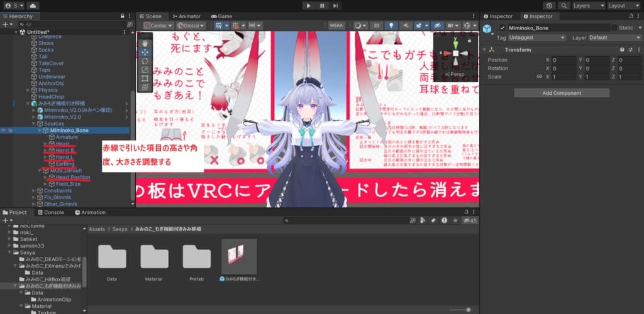Switch to the Animation tab
The height and width of the screenshot is (314, 644).
[90, 212]
